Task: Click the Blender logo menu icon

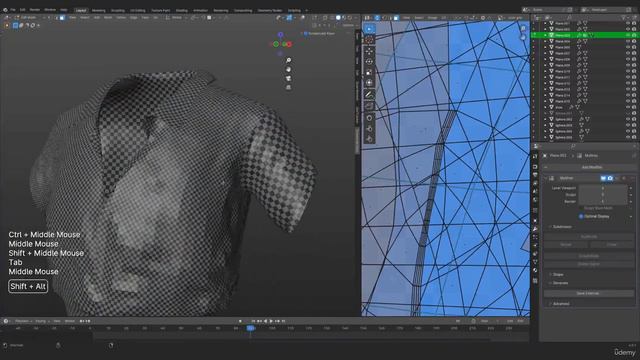Action: click(5, 10)
